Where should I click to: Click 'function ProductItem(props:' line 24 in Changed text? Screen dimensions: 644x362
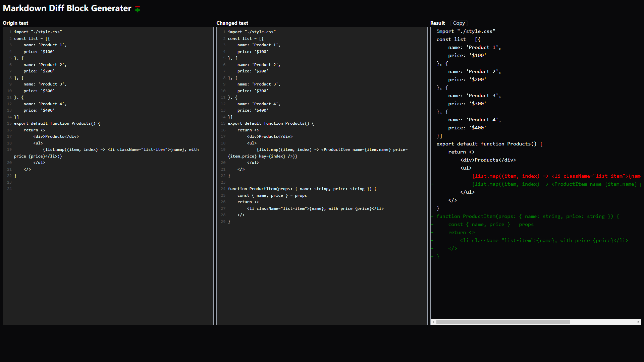pyautogui.click(x=302, y=189)
